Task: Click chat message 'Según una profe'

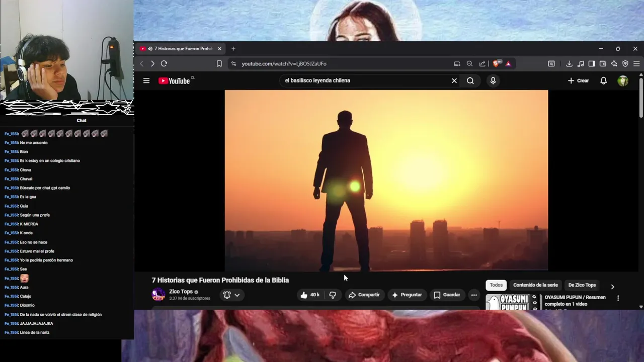Action: 35,215
